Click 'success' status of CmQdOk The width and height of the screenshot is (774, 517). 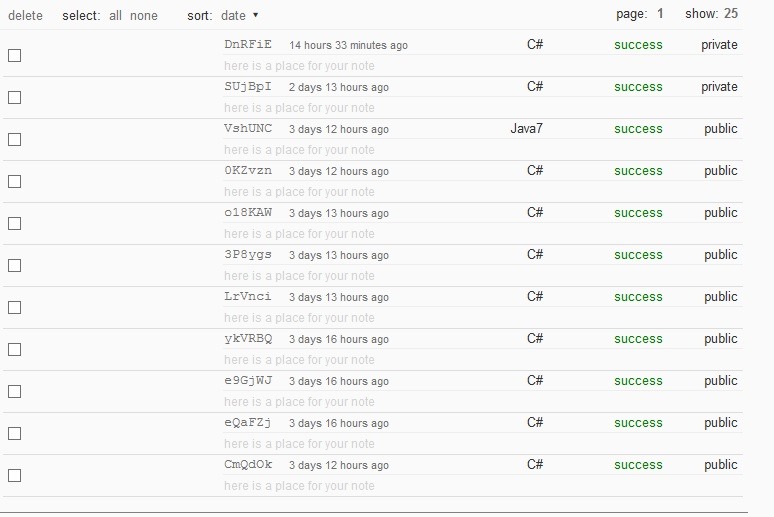click(x=638, y=465)
